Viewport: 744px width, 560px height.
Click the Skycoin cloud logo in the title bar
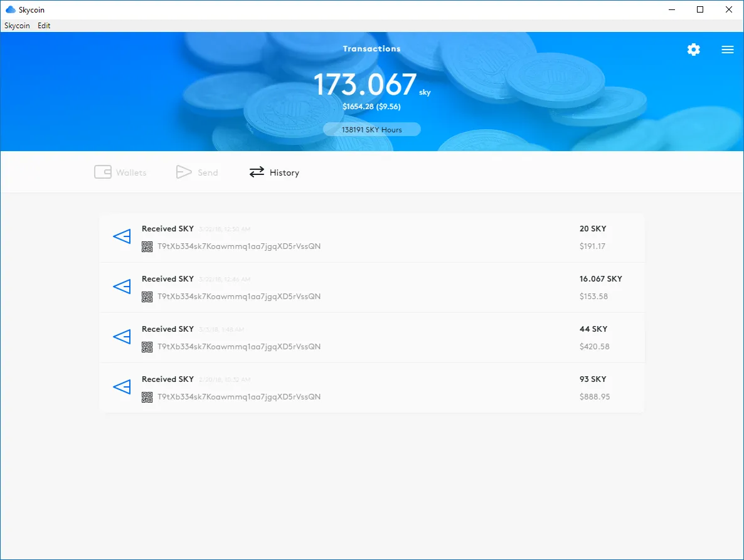tap(11, 9)
